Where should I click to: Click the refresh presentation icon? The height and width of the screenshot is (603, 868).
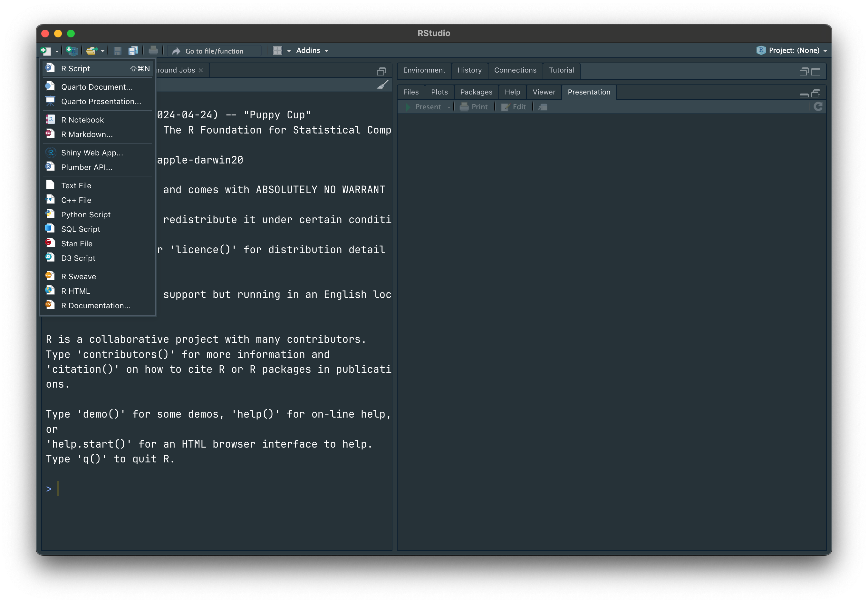[818, 107]
